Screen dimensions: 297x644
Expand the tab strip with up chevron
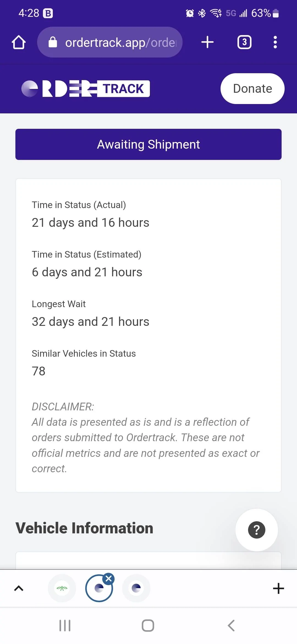coord(19,588)
